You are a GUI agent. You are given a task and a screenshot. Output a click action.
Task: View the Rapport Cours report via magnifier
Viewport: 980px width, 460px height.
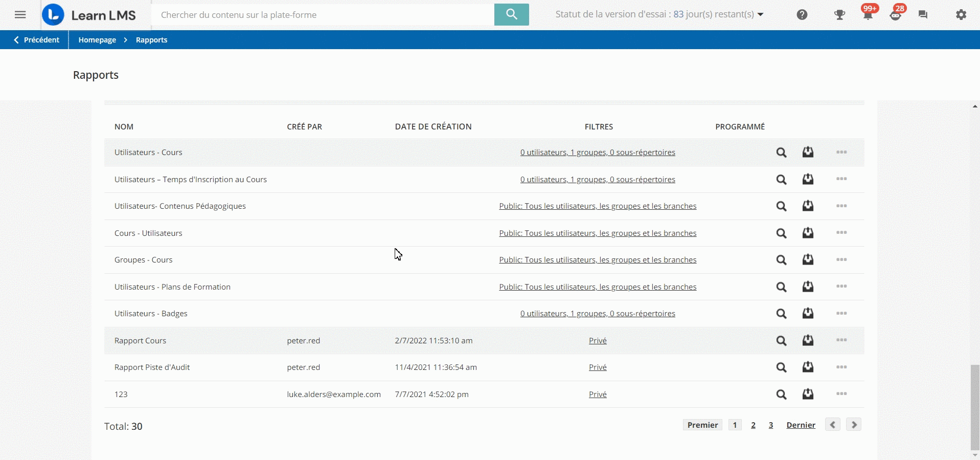781,341
